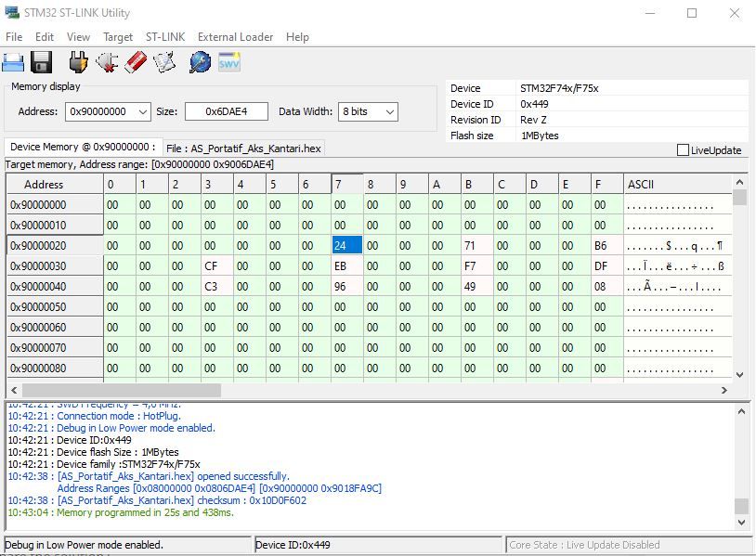Click the Save file floppy icon
This screenshot has width=756, height=556.
click(x=42, y=62)
